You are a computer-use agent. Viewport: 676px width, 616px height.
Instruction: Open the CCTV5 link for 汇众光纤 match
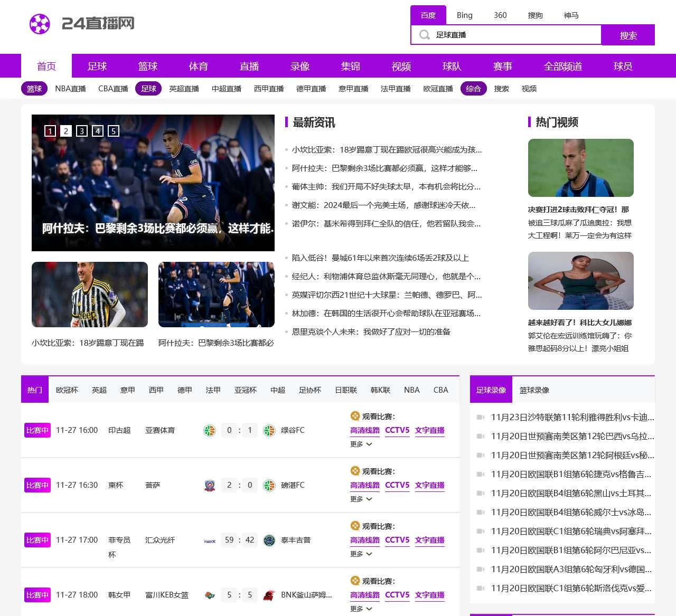coord(397,540)
